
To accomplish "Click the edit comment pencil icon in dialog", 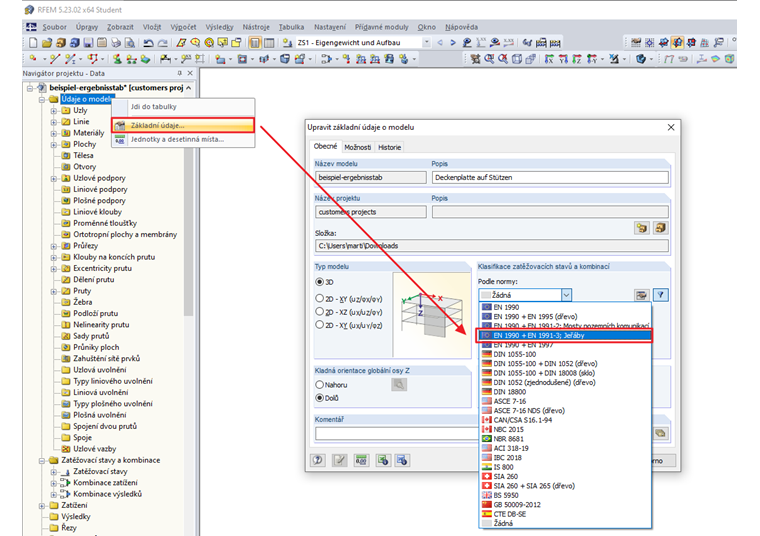I will click(340, 460).
